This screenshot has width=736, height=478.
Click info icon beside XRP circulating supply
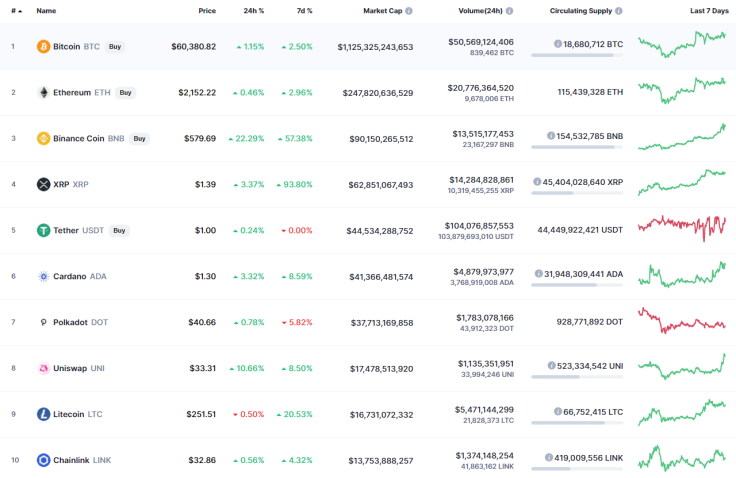point(537,182)
